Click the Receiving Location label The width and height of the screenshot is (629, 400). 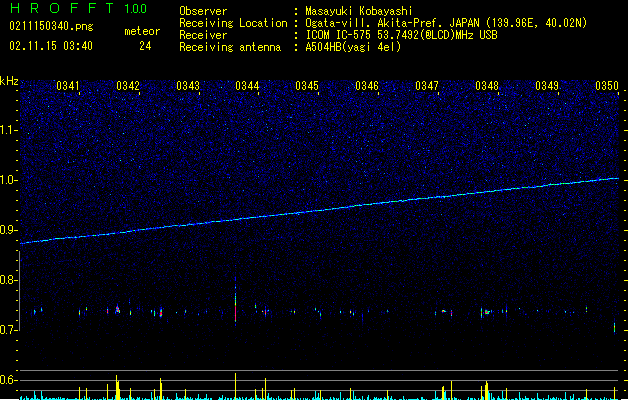click(x=233, y=23)
